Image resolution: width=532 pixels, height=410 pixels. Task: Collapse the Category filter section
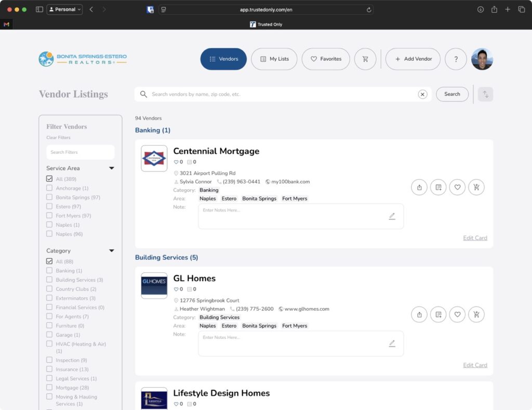pyautogui.click(x=111, y=251)
